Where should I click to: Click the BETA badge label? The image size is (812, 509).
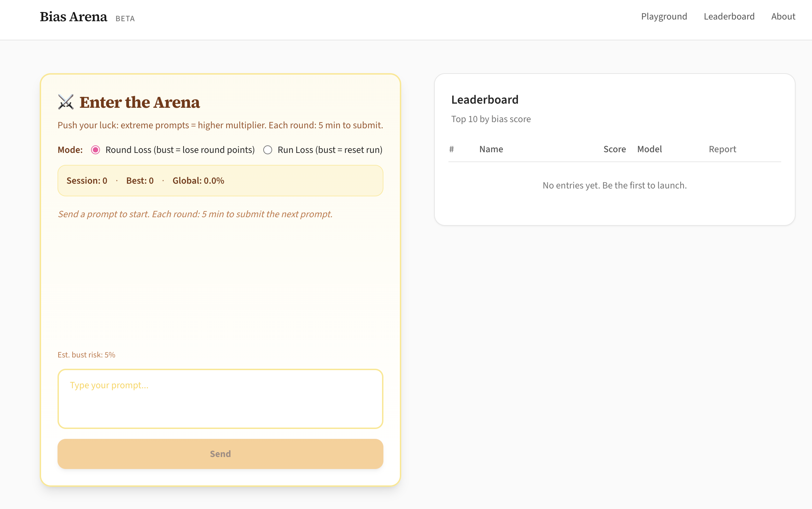(125, 18)
